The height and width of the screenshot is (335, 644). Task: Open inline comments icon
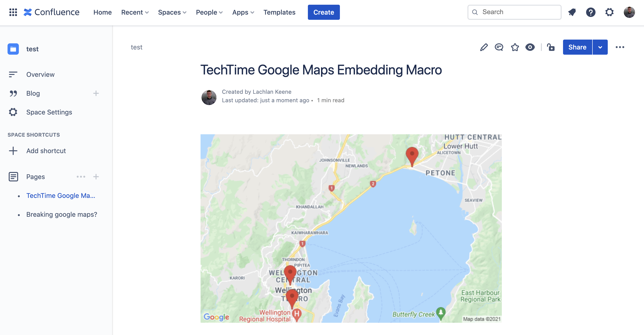point(499,47)
